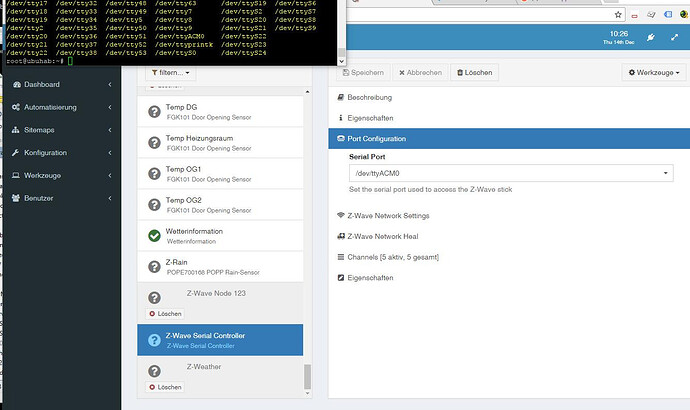Expand Z-Wave Network Settings section

click(383, 216)
